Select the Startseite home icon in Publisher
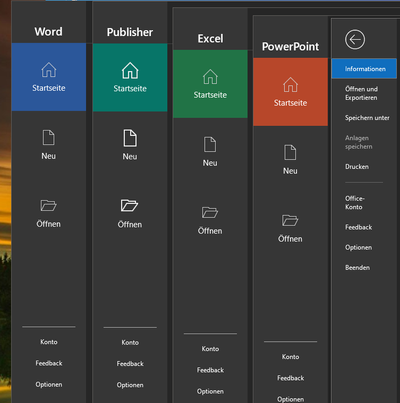Viewport: 400px width, 403px height. [130, 70]
